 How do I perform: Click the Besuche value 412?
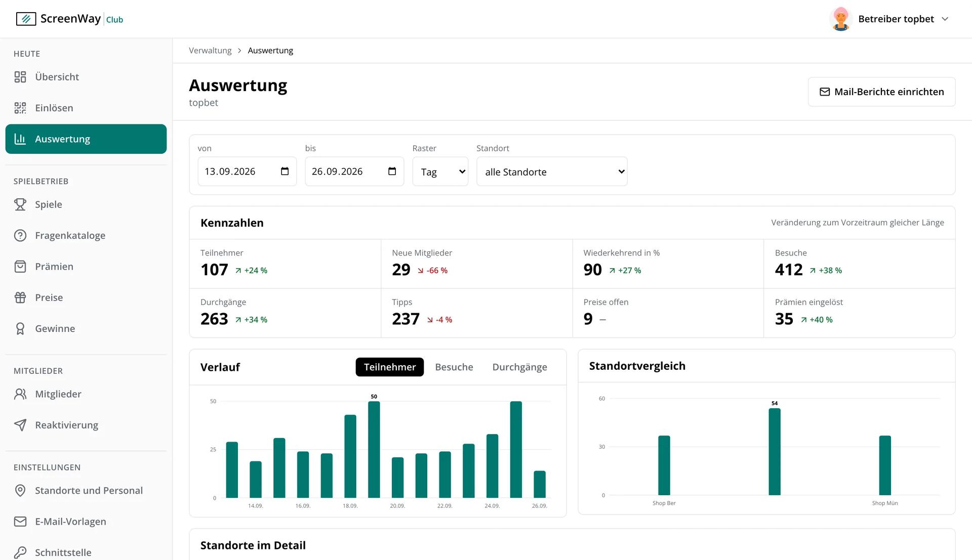point(789,270)
